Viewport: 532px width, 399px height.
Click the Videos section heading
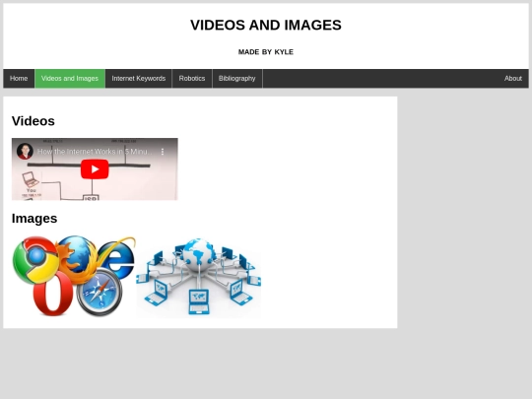point(33,121)
